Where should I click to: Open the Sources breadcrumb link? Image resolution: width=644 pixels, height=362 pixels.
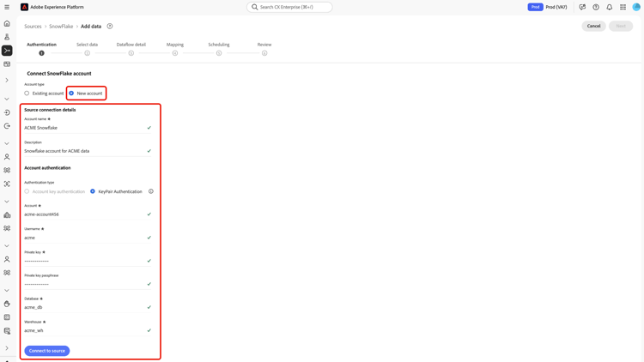tap(33, 27)
